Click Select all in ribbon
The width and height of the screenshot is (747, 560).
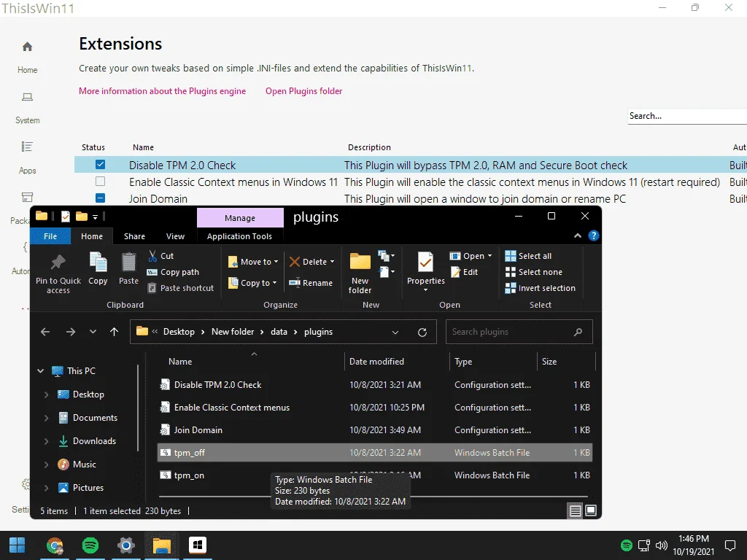[x=528, y=256]
